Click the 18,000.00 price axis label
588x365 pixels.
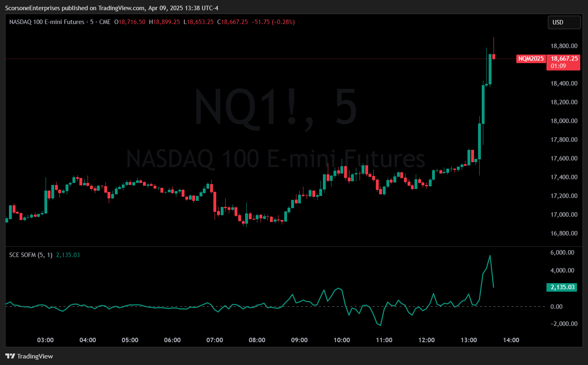coord(564,121)
